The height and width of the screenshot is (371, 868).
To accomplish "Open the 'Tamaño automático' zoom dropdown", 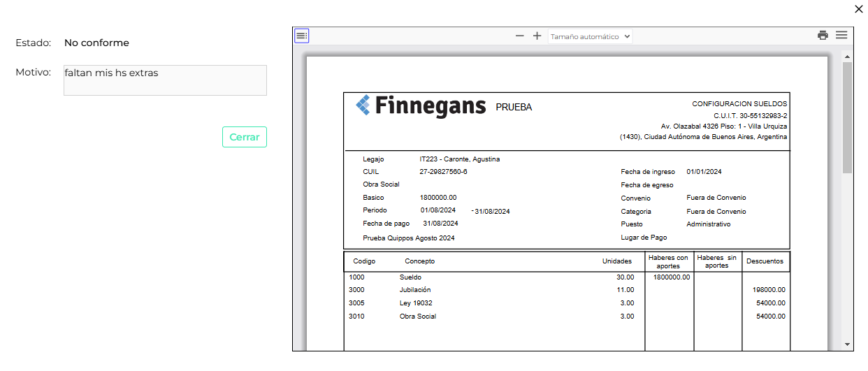I will click(590, 36).
